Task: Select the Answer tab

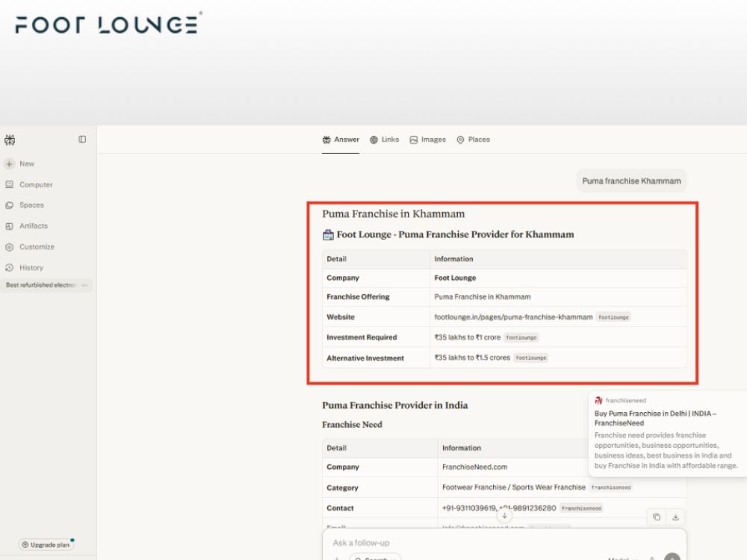Action: click(x=341, y=140)
